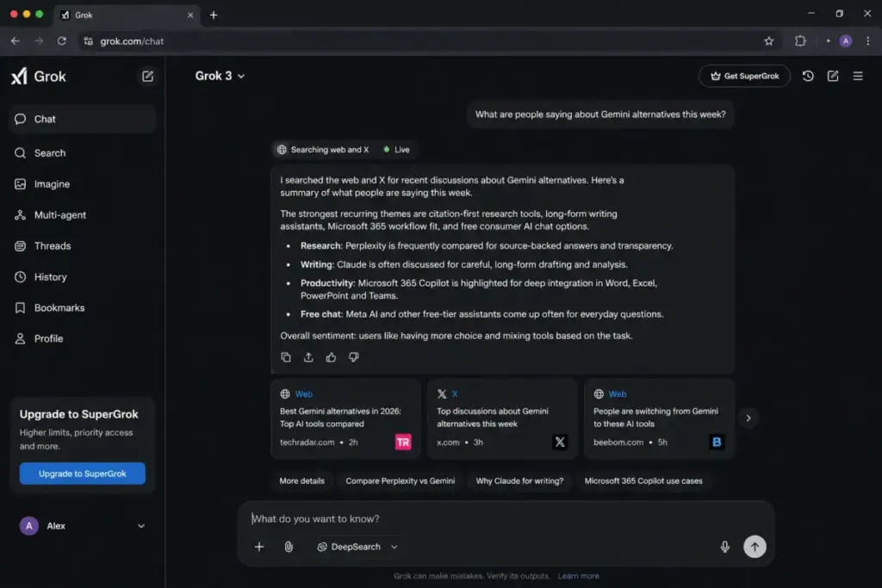This screenshot has height=588, width=882.
Task: Click the browser forward arrow
Action: (39, 41)
